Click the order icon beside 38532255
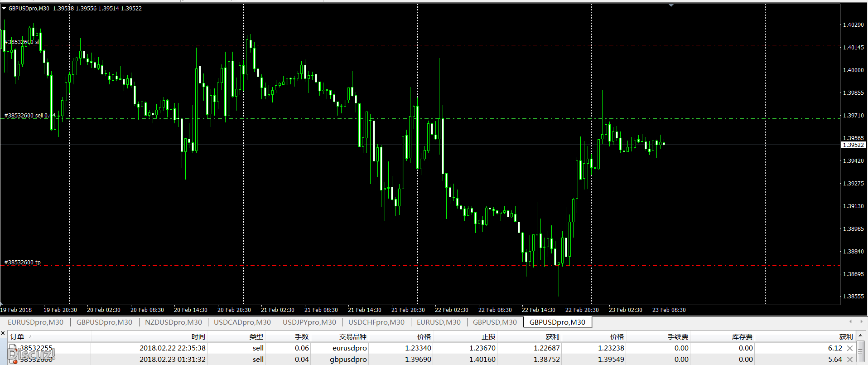 click(13, 348)
